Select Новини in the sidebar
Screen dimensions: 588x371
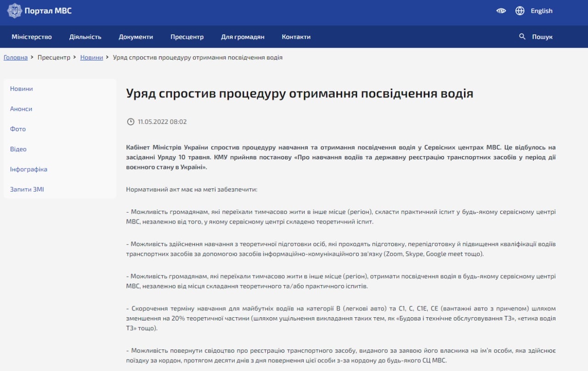click(22, 89)
